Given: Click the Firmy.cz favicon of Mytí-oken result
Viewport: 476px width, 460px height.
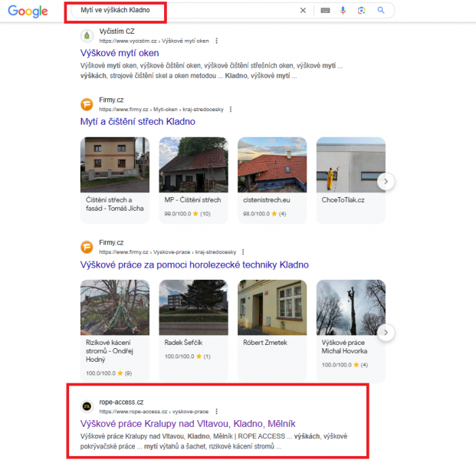Looking at the screenshot, I should 87,104.
